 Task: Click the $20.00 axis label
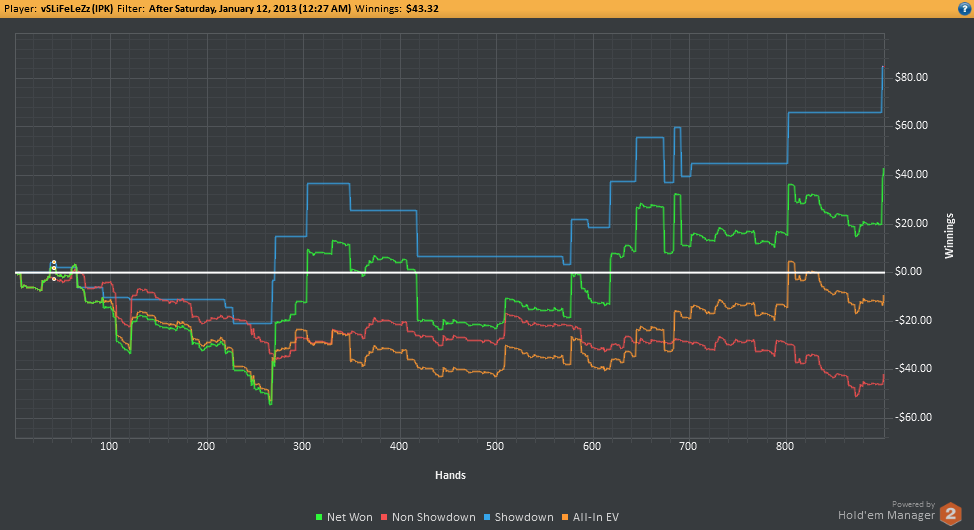[911, 224]
